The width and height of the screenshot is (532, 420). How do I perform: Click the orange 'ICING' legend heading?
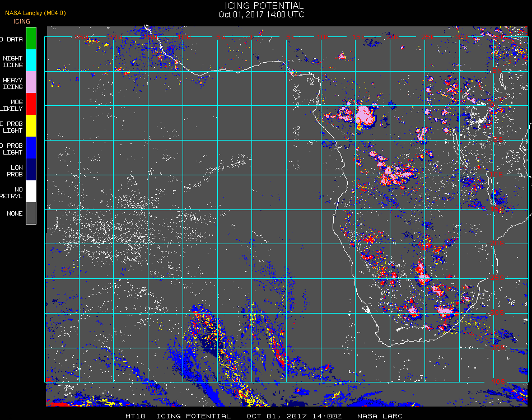click(22, 21)
